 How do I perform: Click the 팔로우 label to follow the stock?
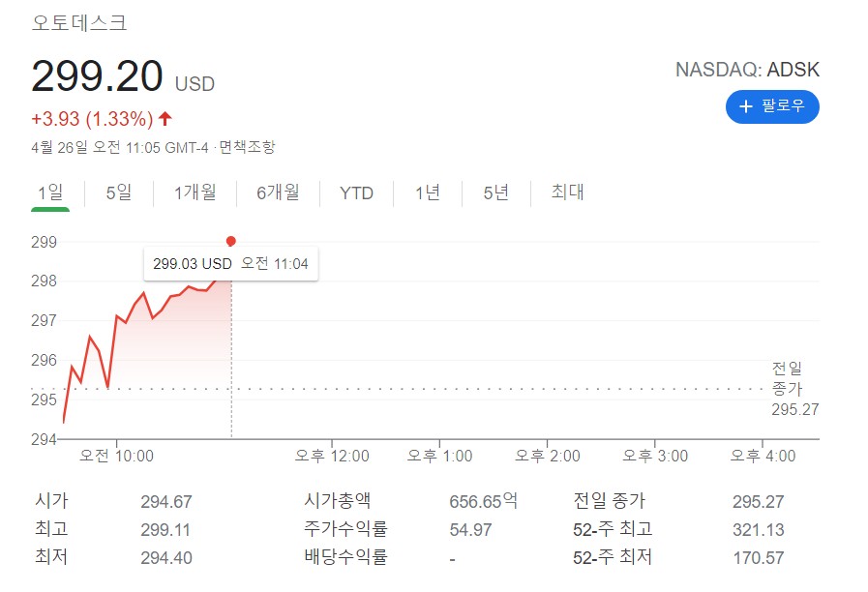[x=783, y=106]
